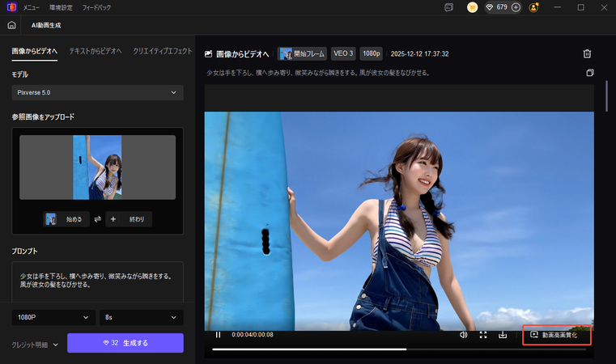Click the result prompt description text
The image size is (616, 364).
(318, 73)
